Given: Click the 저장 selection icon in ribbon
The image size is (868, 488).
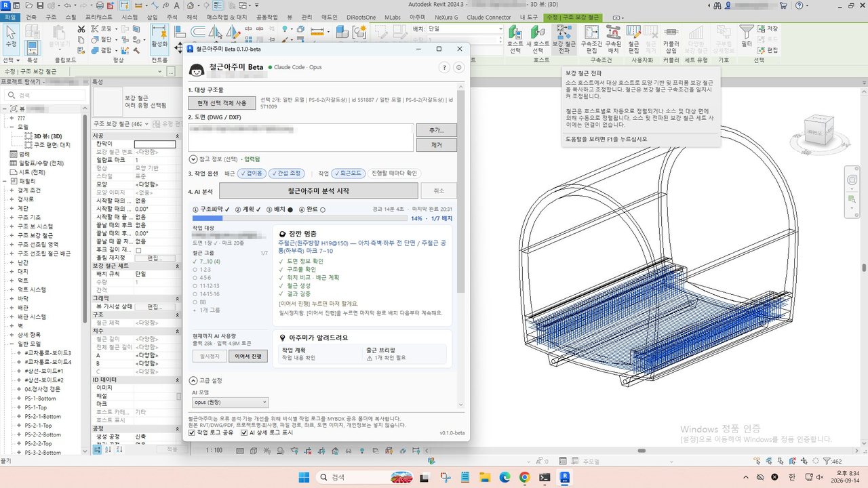Looking at the screenshot, I should tap(768, 28).
